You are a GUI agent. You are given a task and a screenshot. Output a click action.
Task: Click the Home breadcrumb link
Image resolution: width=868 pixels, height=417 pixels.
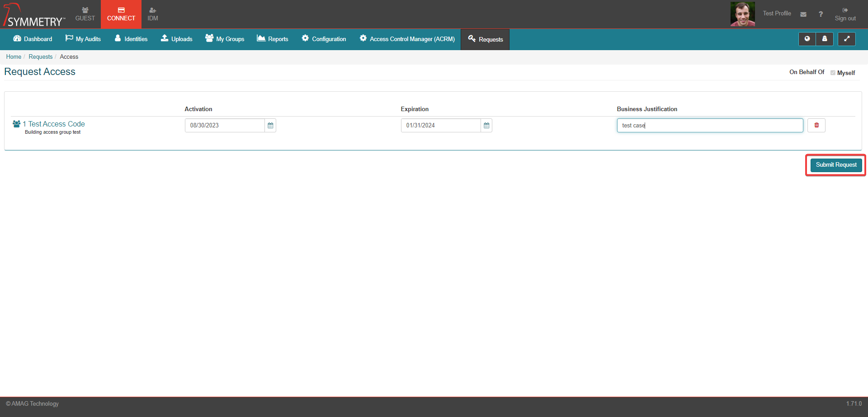14,56
